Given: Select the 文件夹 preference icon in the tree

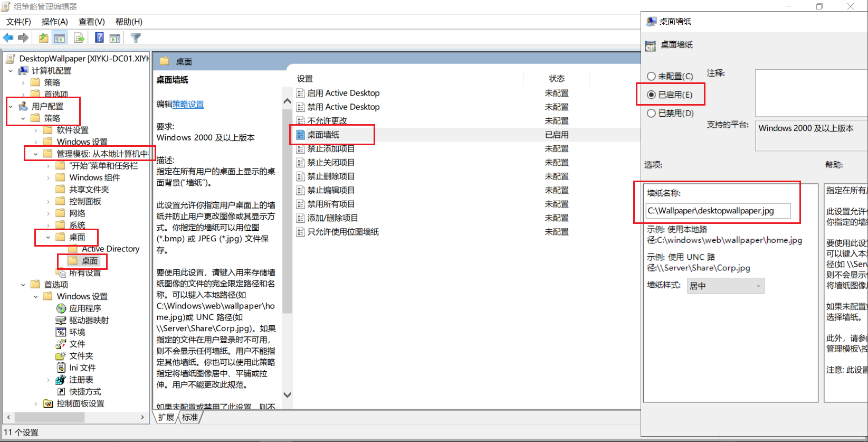Looking at the screenshot, I should click(61, 356).
